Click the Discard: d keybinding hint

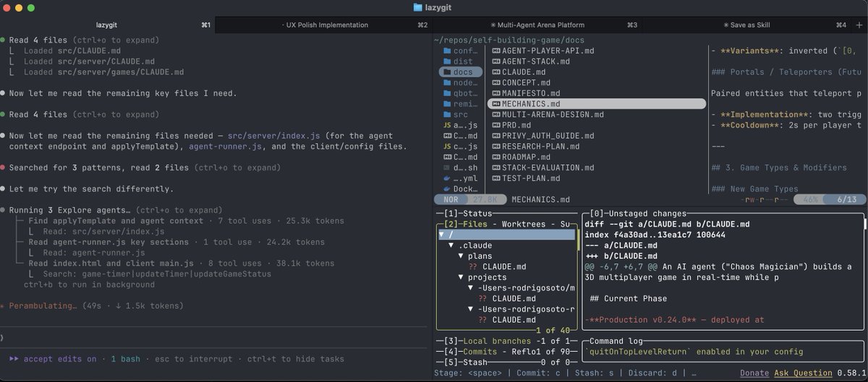point(652,373)
